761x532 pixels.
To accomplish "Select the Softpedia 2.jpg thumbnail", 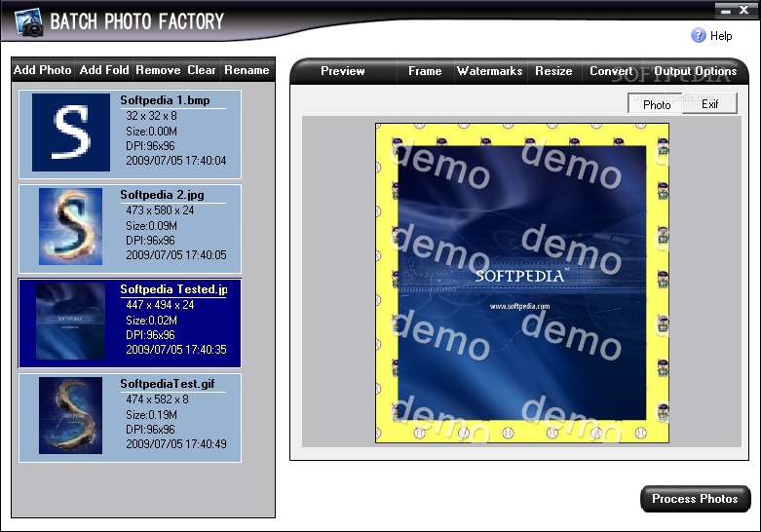I will pyautogui.click(x=70, y=227).
